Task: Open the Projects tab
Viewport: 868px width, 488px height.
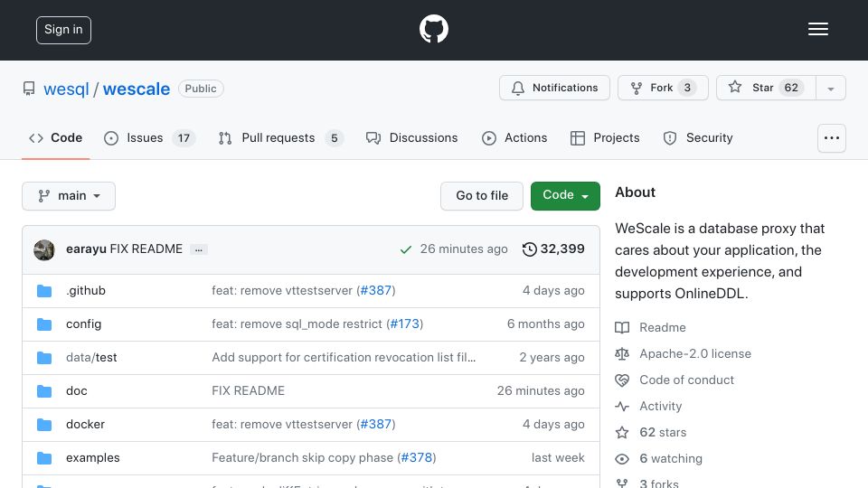Action: click(605, 137)
